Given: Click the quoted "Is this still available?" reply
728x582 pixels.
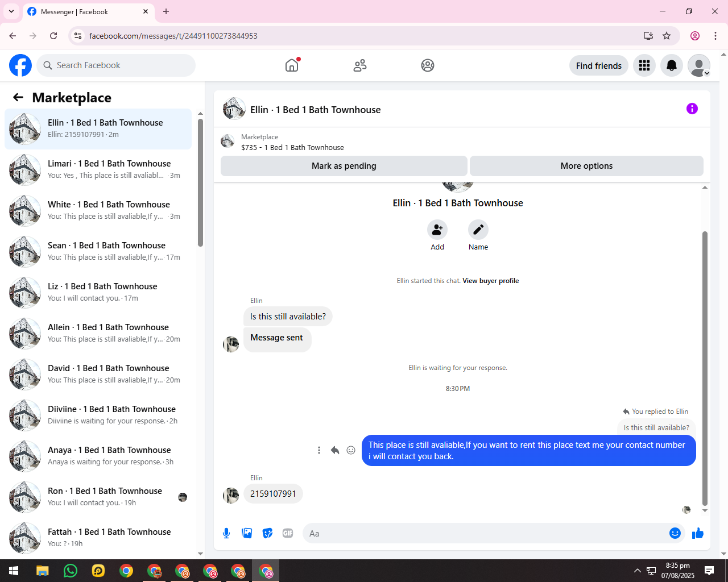Looking at the screenshot, I should coord(656,428).
